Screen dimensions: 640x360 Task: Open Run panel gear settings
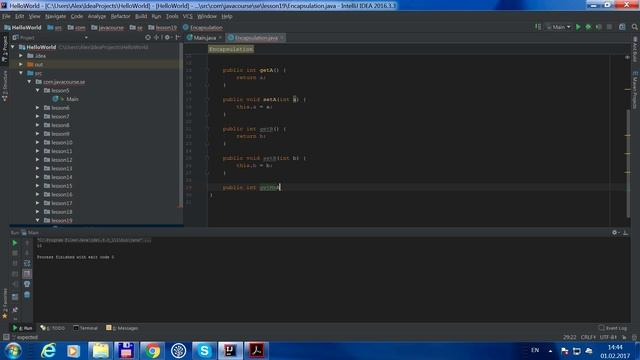click(615, 233)
